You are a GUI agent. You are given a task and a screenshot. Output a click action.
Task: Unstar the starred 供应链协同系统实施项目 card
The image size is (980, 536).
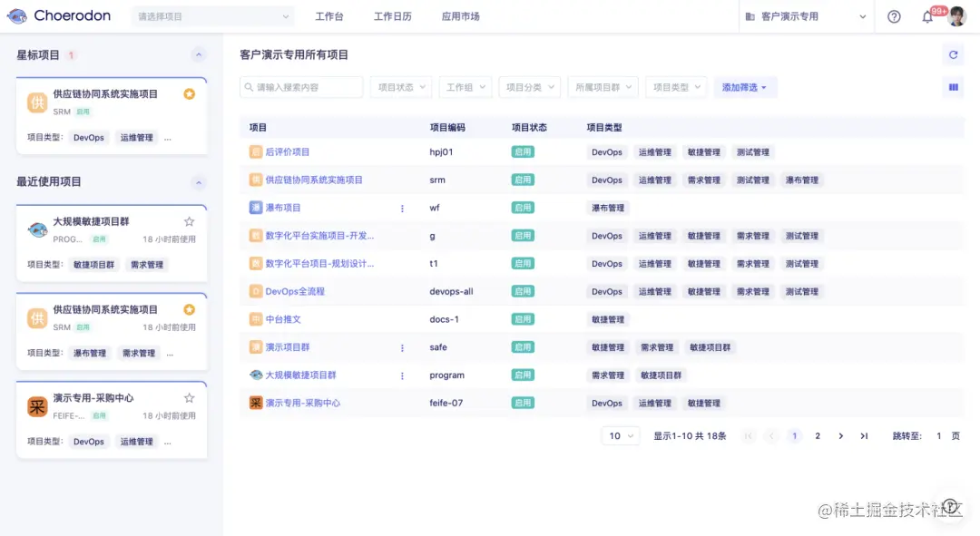(190, 93)
